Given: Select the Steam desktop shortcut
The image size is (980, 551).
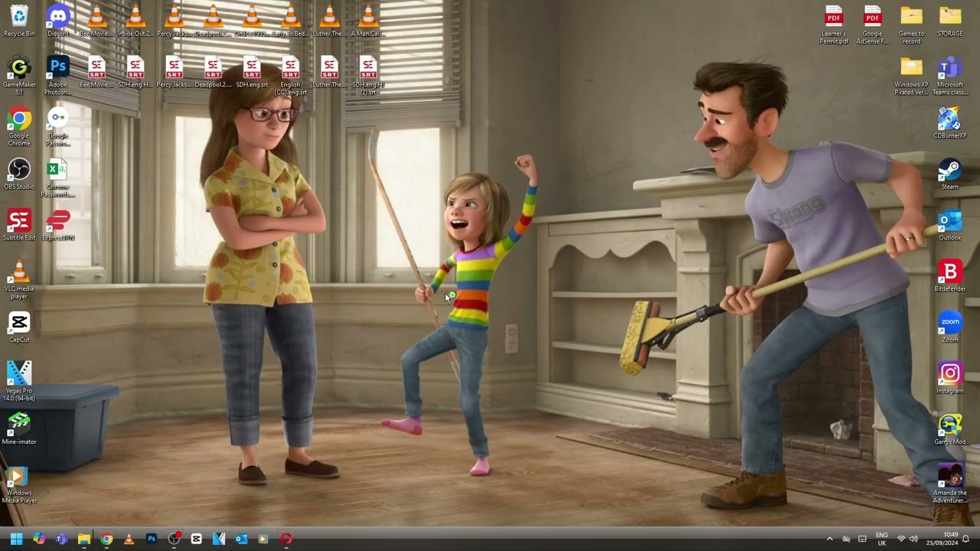Looking at the screenshot, I should pos(950,174).
